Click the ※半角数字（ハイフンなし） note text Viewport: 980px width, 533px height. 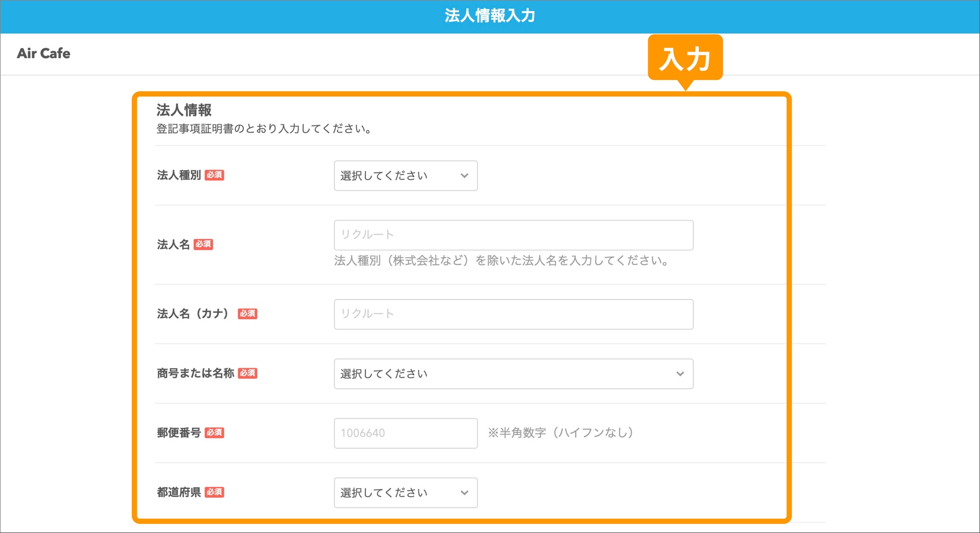[560, 433]
